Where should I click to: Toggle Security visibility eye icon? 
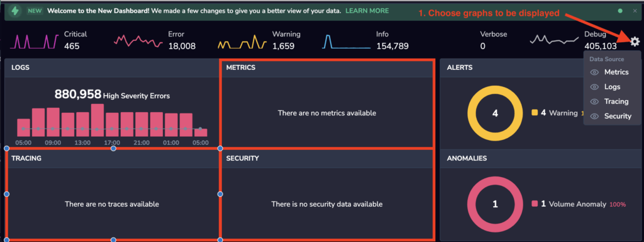click(x=594, y=116)
